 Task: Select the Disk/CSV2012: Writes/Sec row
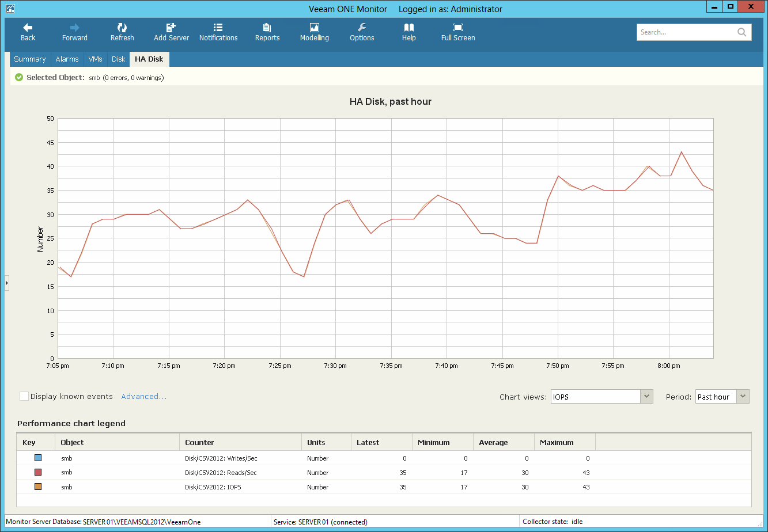384,458
